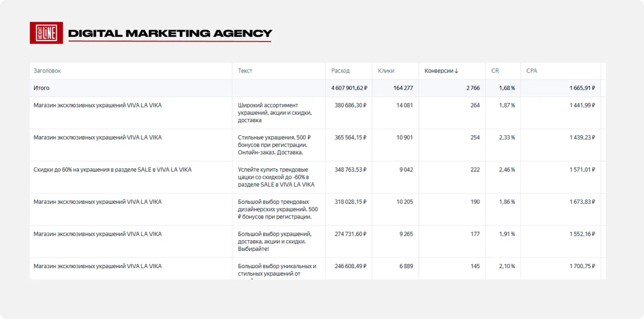Click the Height Line red logo
The width and height of the screenshot is (644, 319).
tap(47, 33)
